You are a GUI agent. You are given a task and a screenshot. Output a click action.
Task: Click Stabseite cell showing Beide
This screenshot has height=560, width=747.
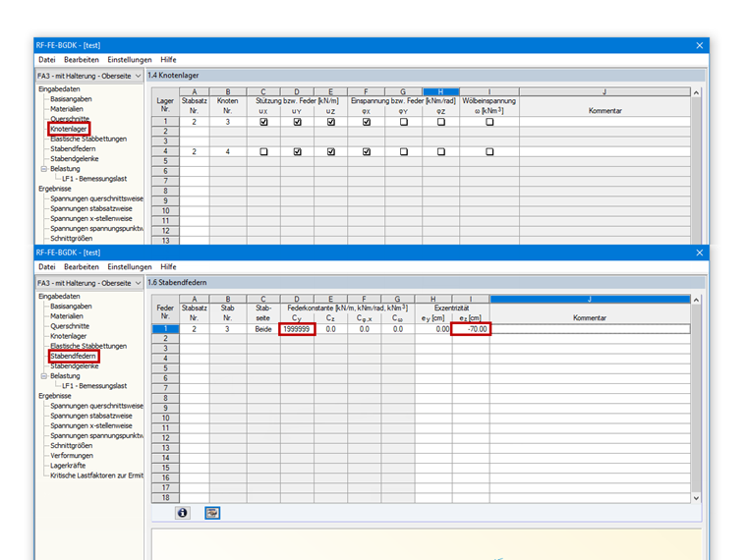tap(263, 329)
